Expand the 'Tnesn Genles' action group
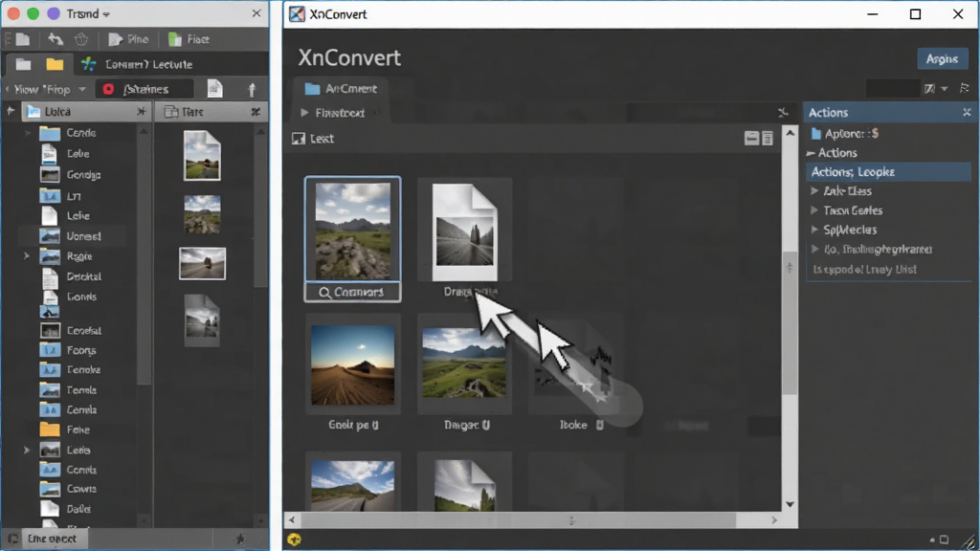This screenshot has width=980, height=551. (x=814, y=210)
